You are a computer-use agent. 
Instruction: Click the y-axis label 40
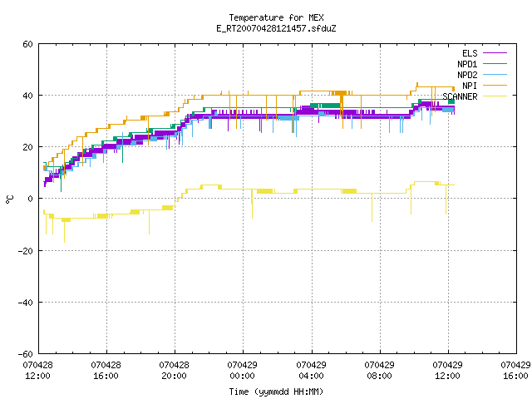(27, 96)
